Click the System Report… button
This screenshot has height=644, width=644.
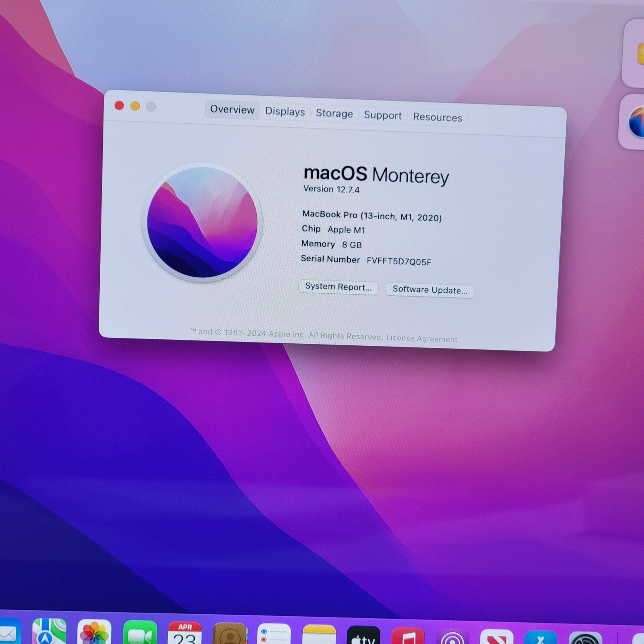point(339,287)
